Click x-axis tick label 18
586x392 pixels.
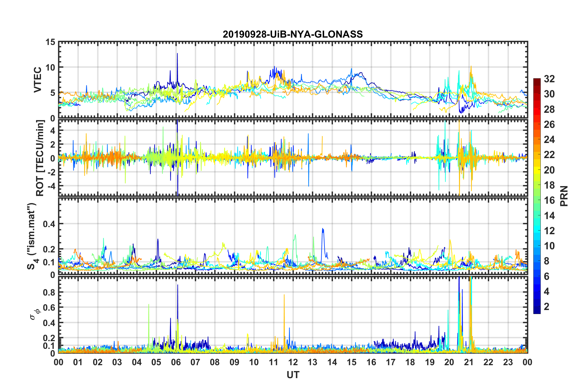coord(410,362)
